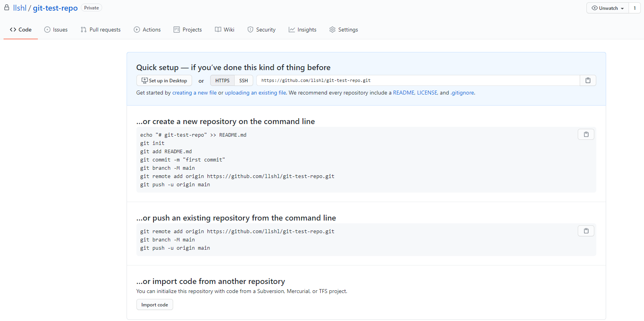This screenshot has height=321, width=644.
Task: Follow the creating a new file link
Action: click(194, 93)
